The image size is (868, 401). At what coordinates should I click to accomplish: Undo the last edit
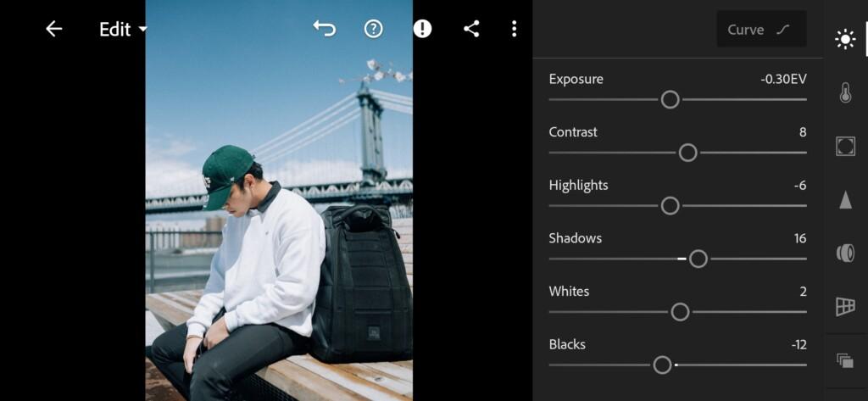point(325,28)
